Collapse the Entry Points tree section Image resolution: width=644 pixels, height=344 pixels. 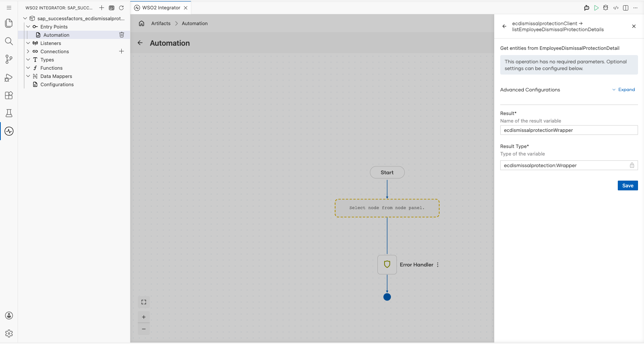click(x=28, y=27)
